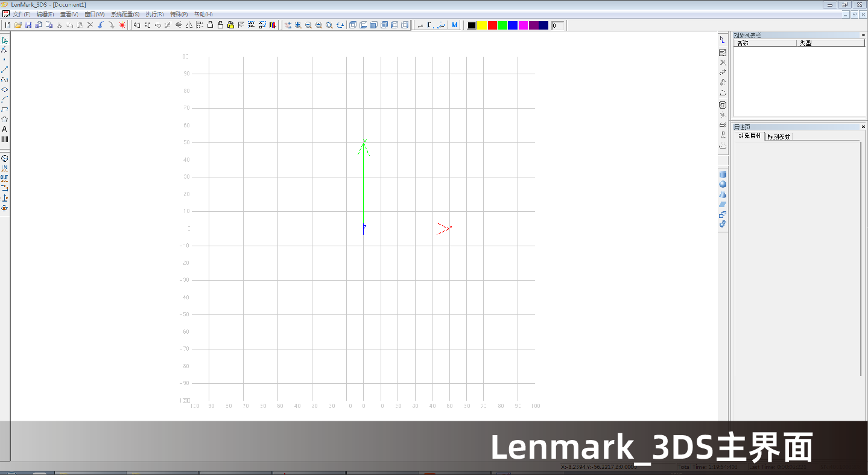Choose the pick/arrow selection tool

click(x=5, y=40)
